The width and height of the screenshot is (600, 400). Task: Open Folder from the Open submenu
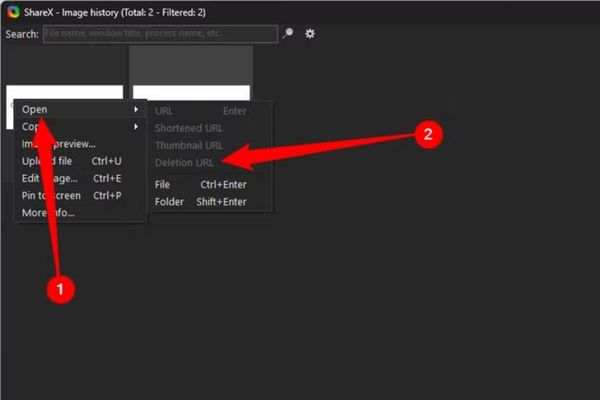coord(210,202)
